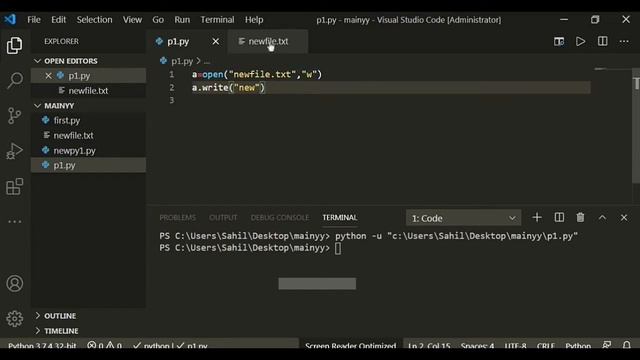Open the View menu

point(132,20)
